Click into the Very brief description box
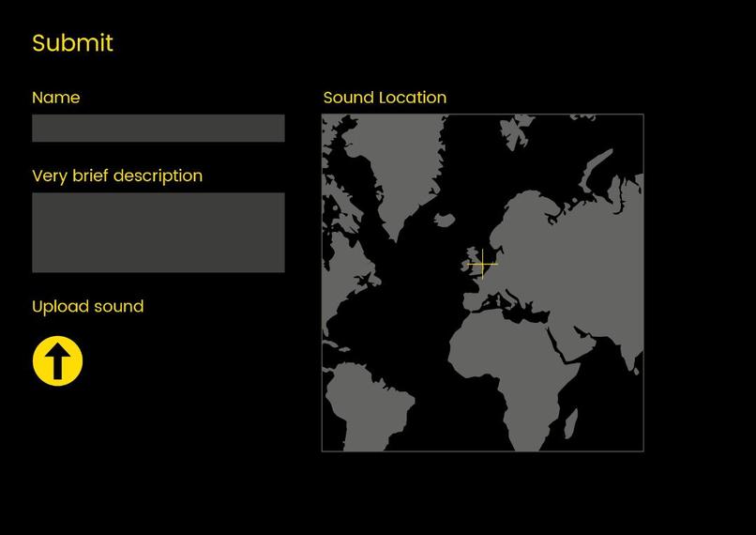The image size is (756, 535). pos(159,233)
